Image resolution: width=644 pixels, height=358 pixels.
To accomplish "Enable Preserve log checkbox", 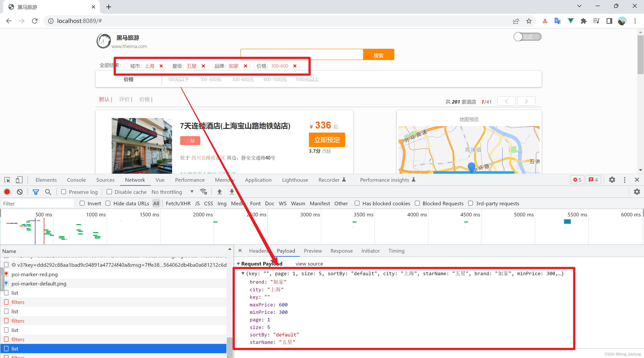I will pyautogui.click(x=64, y=192).
